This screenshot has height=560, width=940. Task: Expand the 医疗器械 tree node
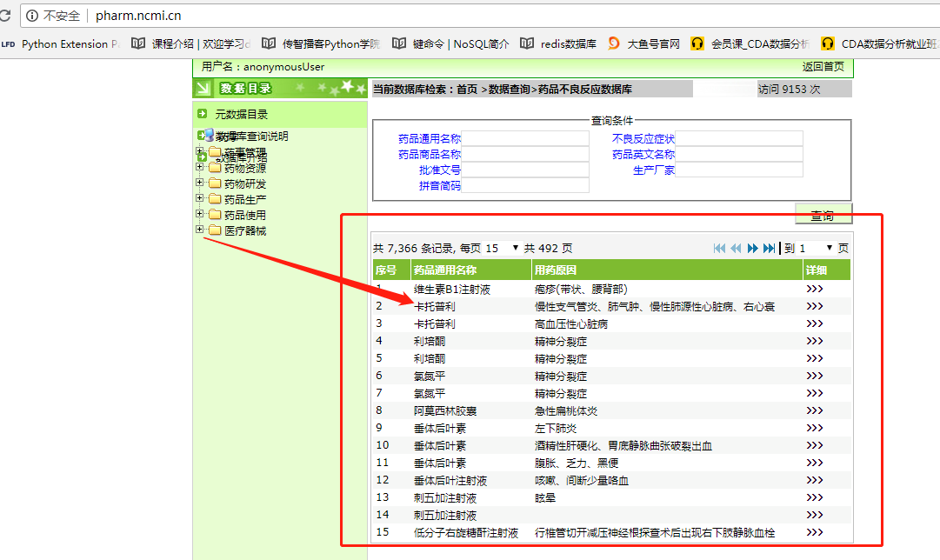200,229
